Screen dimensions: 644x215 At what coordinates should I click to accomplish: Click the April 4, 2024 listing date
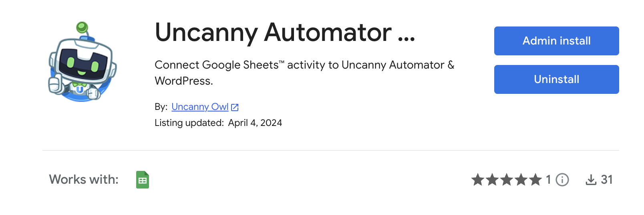255,123
